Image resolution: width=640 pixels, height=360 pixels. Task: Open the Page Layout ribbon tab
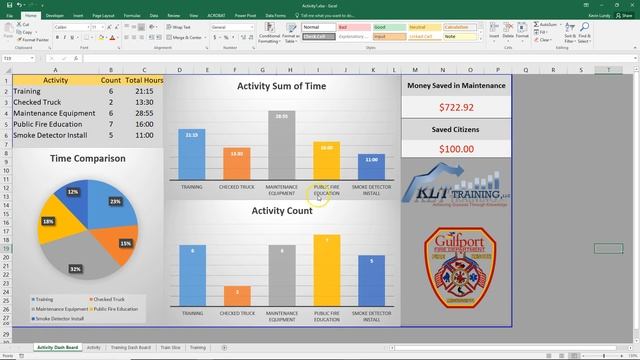pyautogui.click(x=103, y=16)
